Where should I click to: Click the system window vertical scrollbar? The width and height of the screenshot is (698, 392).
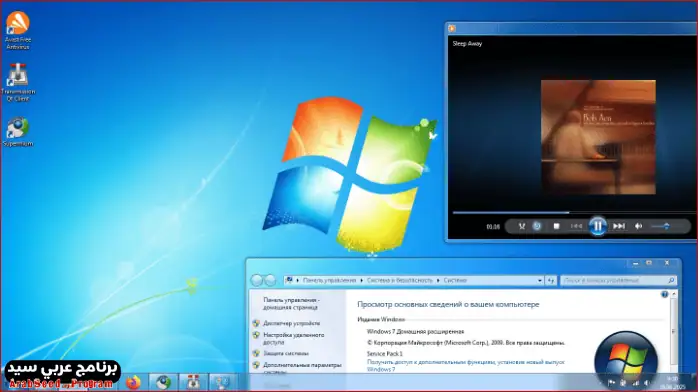click(674, 331)
